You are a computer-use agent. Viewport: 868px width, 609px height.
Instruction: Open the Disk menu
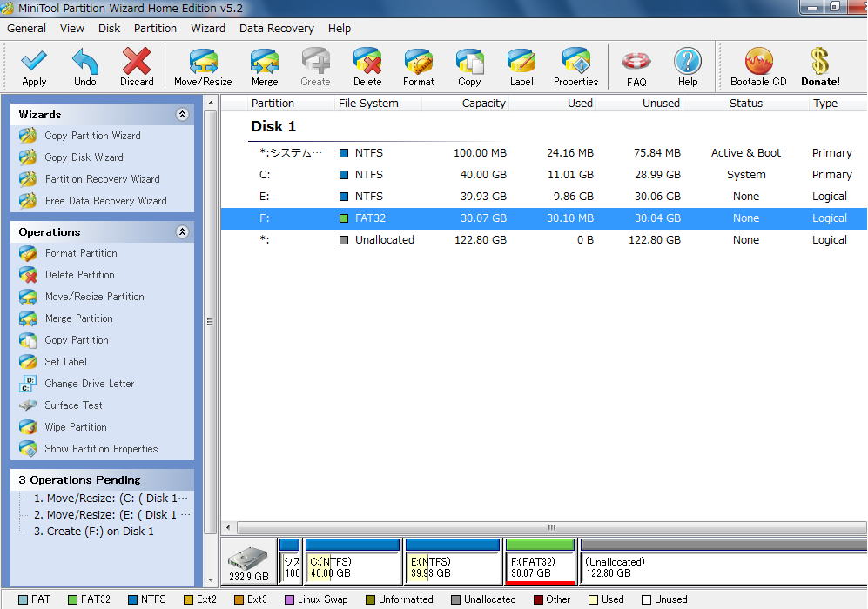[x=109, y=28]
